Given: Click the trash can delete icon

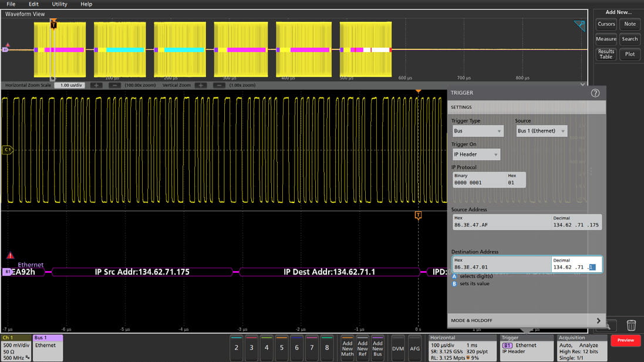Looking at the screenshot, I should tap(631, 325).
